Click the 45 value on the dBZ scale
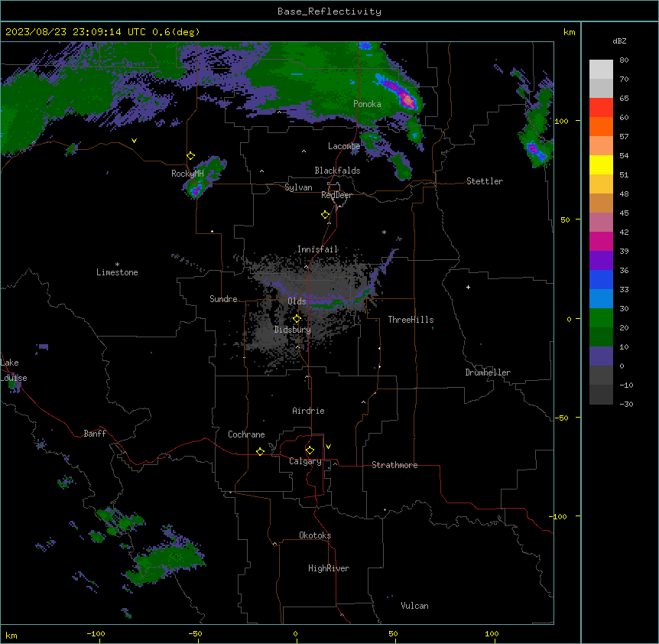 click(624, 213)
